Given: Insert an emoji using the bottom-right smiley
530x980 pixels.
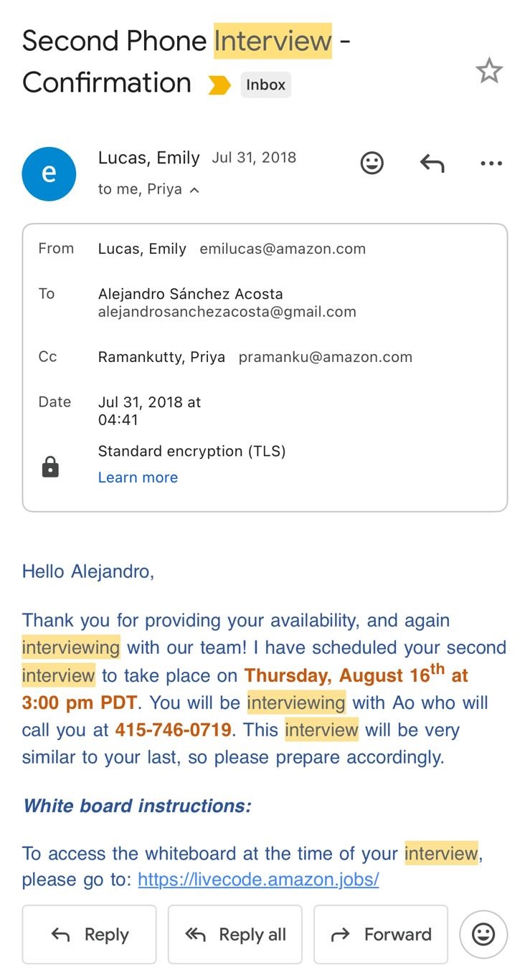Looking at the screenshot, I should click(483, 934).
